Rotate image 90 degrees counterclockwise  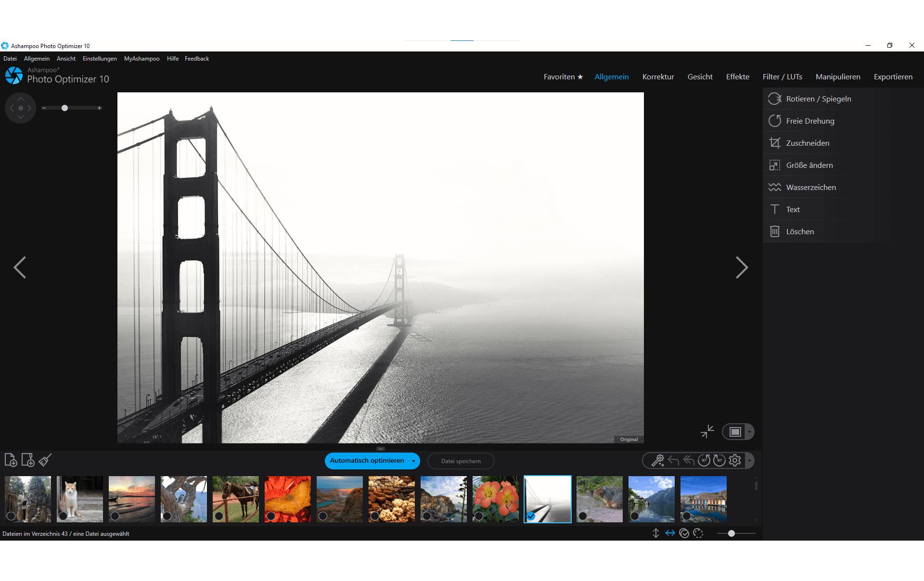[704, 460]
